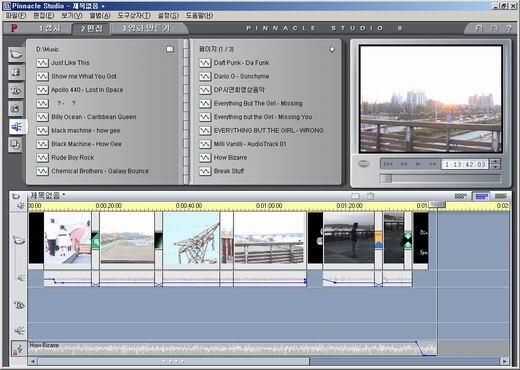Select Billy Ocean - Caribbean Queen
520x370 pixels.
tap(94, 117)
